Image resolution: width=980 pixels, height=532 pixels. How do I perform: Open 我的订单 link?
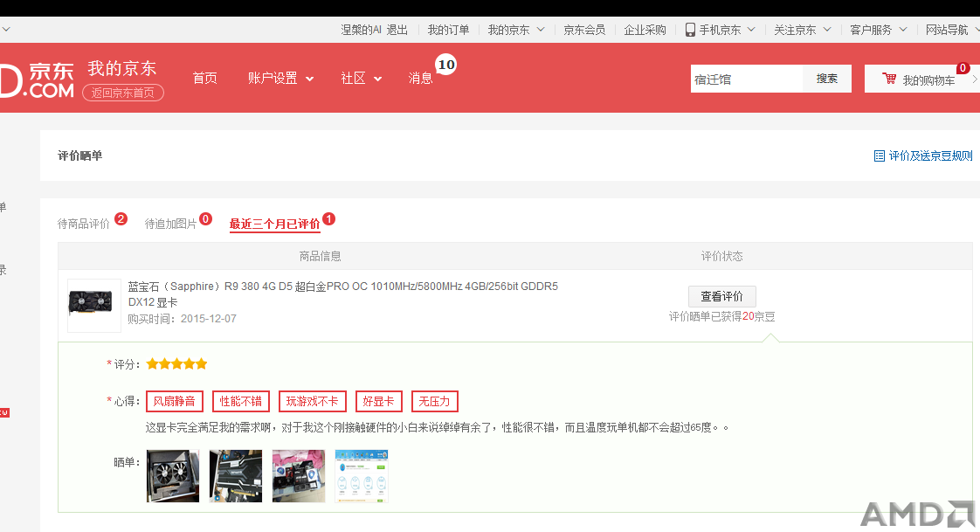(x=448, y=30)
